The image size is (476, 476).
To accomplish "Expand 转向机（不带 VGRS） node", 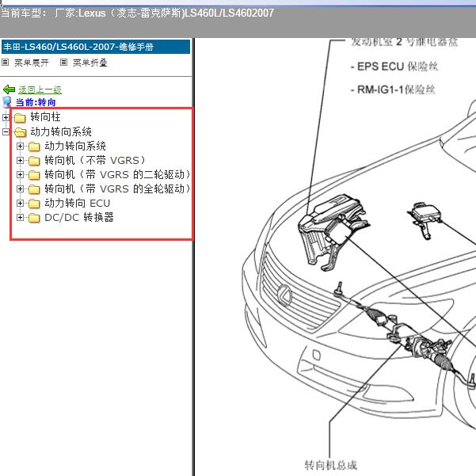I will [x=20, y=160].
